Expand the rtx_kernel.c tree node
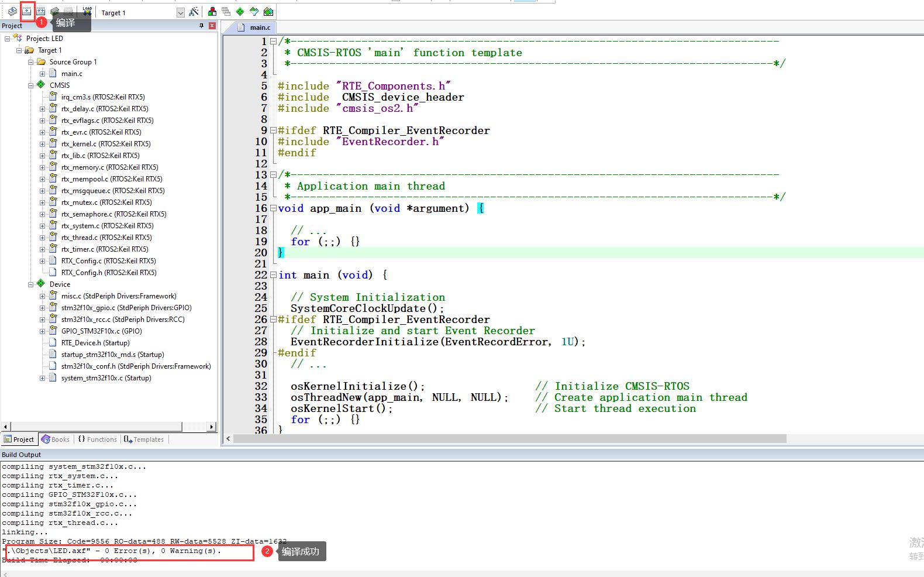The width and height of the screenshot is (924, 577). point(42,144)
